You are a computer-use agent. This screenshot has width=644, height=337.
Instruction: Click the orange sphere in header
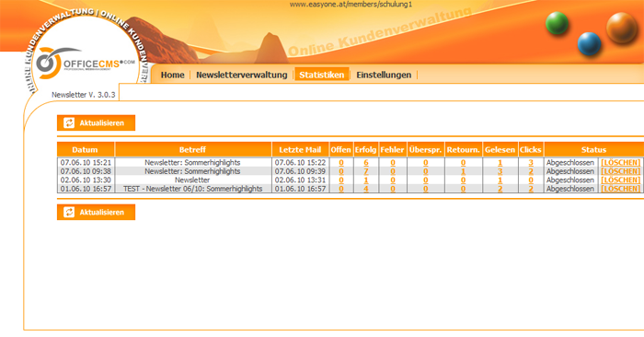(x=622, y=27)
